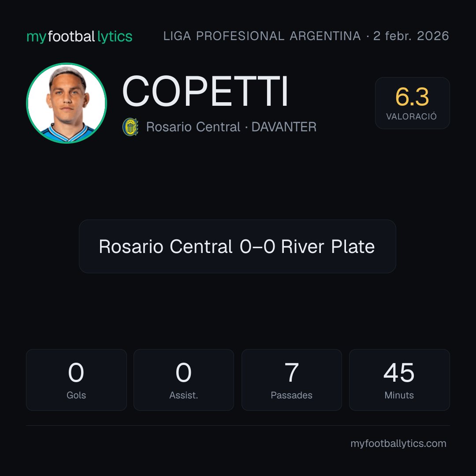Viewport: 476px width, 476px height.
Task: Click the Passades stat card
Action: click(x=291, y=380)
